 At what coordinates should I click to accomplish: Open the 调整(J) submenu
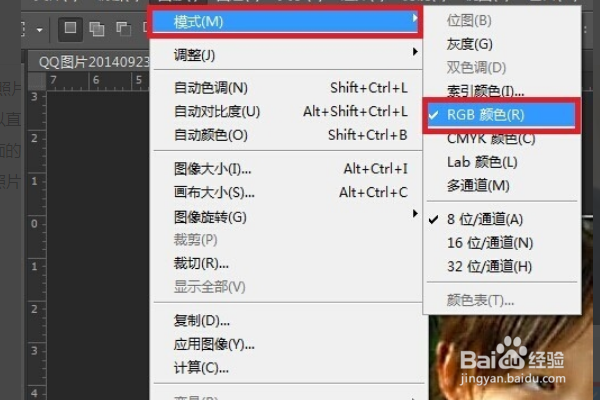(x=288, y=55)
